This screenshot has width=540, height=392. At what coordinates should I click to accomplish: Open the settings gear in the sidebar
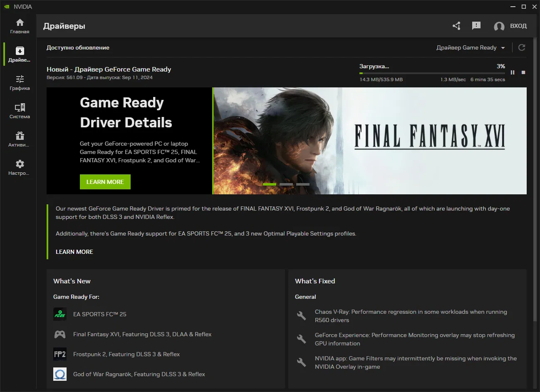(20, 168)
